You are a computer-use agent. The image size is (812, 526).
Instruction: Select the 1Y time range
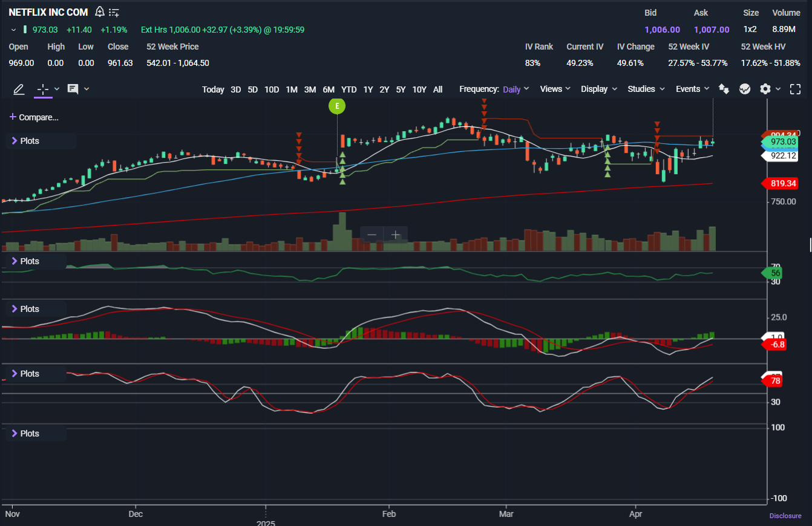[x=368, y=89]
